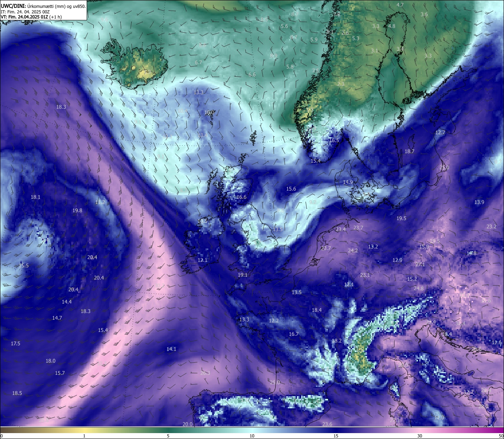Click the map value '18.0'
Screen dimensions: 504x439
(x=50, y=361)
